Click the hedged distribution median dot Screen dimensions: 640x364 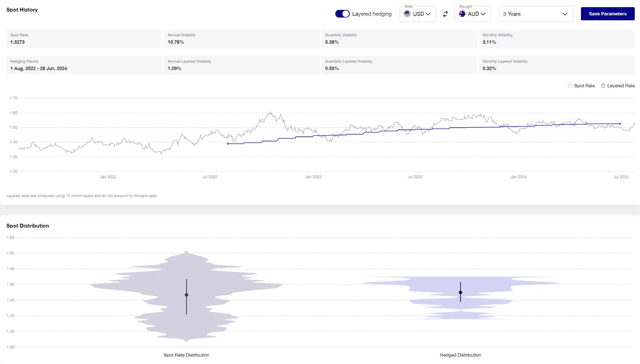coord(460,293)
